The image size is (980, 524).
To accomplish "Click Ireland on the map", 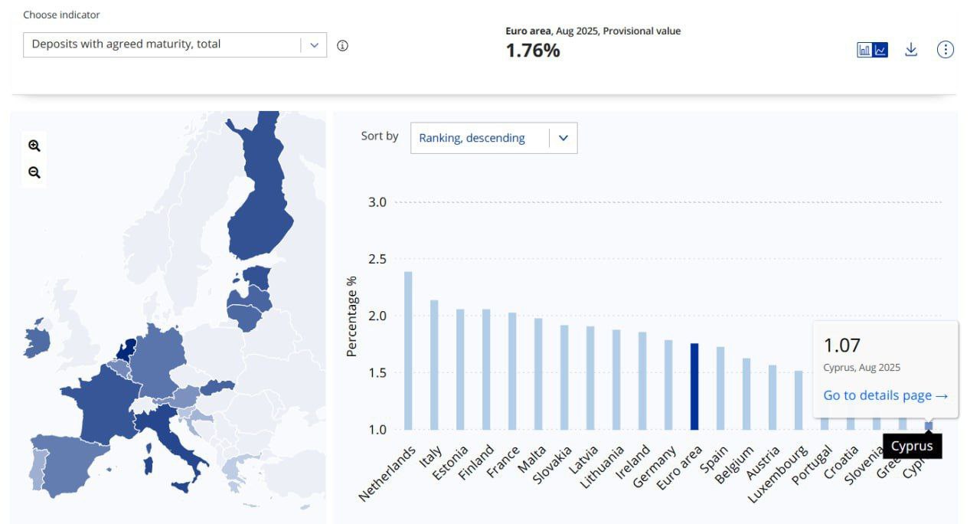I will click(37, 339).
